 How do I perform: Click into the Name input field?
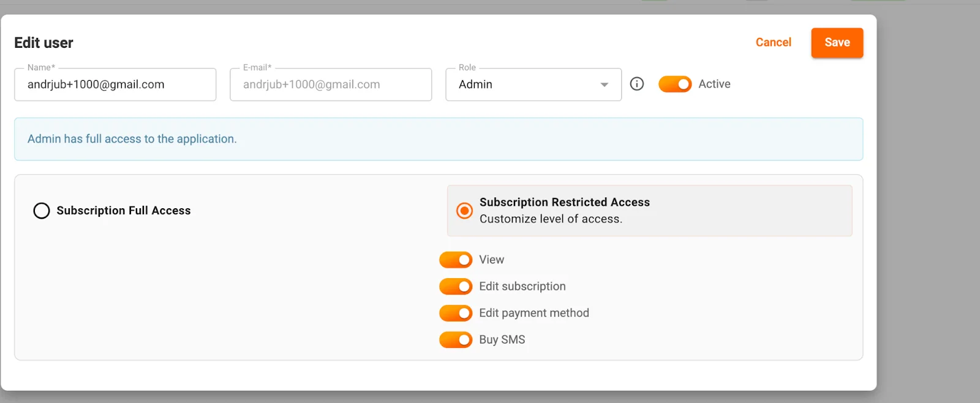pyautogui.click(x=115, y=85)
